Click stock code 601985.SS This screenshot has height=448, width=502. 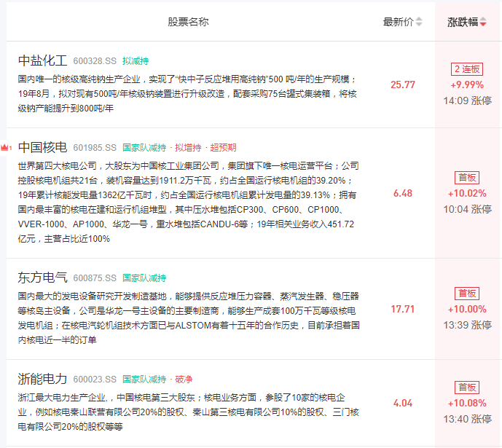point(95,148)
